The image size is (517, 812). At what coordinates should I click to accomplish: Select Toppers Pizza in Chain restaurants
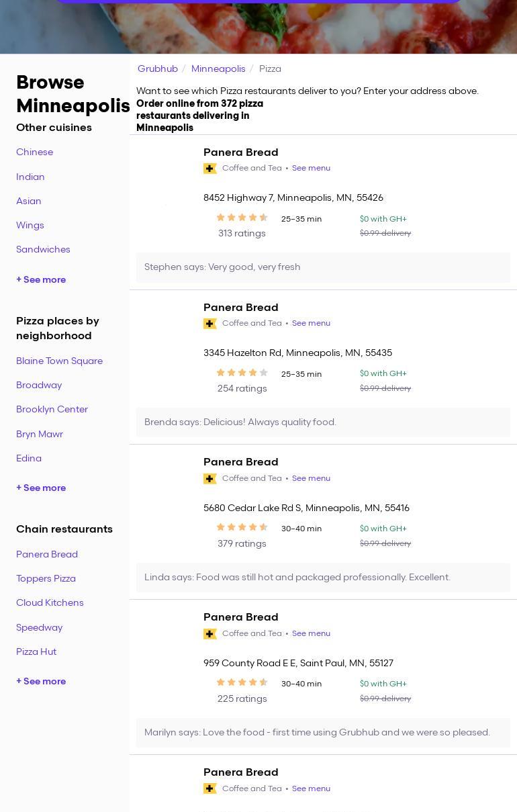(46, 578)
